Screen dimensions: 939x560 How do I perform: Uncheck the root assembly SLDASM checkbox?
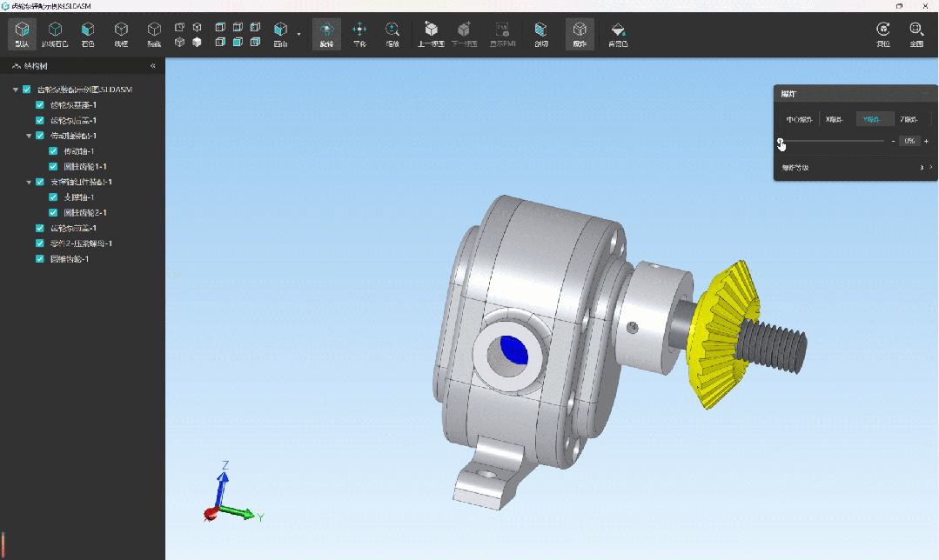click(27, 90)
